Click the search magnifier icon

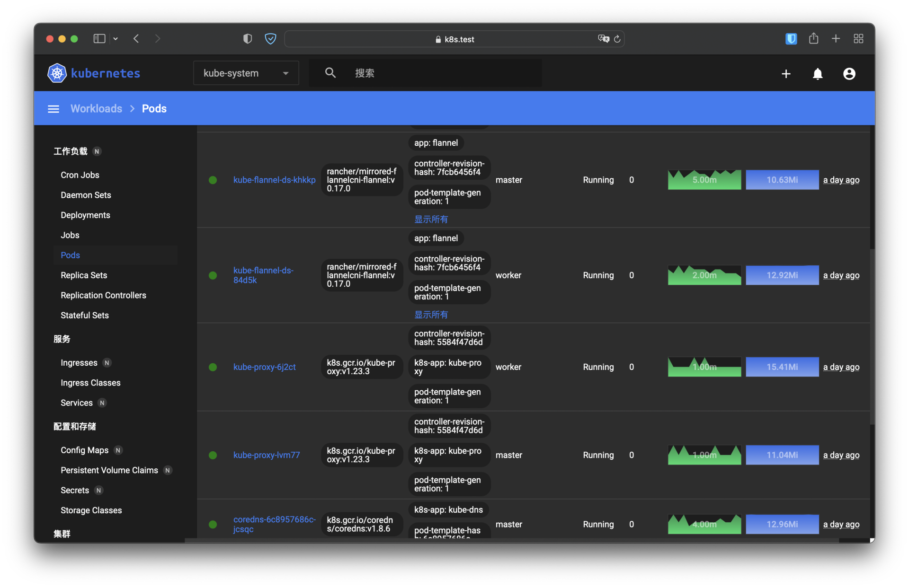tap(330, 73)
